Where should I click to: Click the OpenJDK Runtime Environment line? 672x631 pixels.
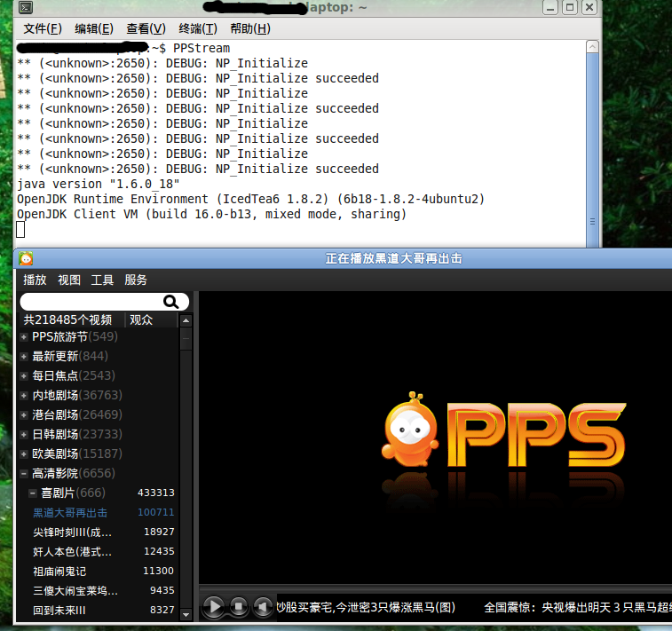(250, 199)
